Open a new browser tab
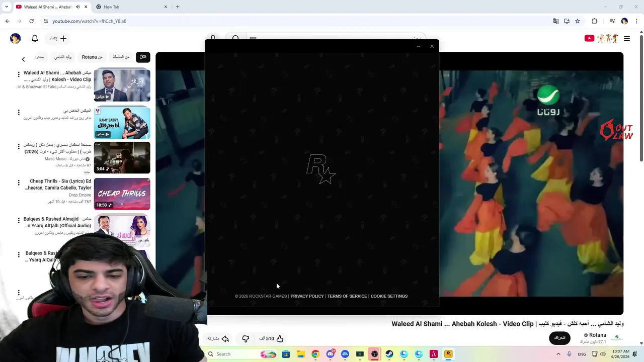Screen dimensions: 644x362 pos(178,7)
